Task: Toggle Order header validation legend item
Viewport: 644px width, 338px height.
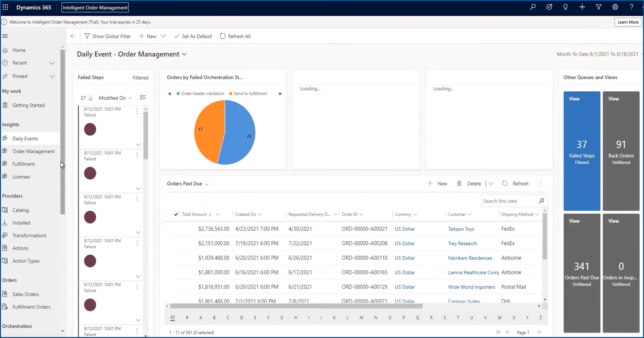Action: [200, 94]
